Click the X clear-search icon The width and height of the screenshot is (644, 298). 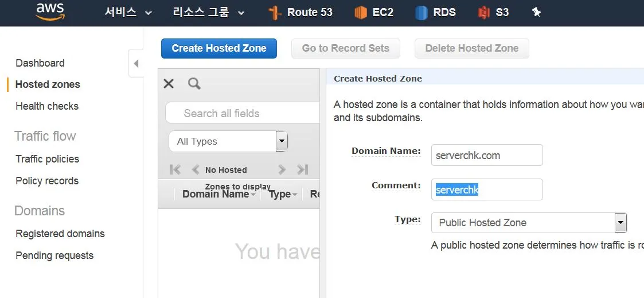click(169, 84)
